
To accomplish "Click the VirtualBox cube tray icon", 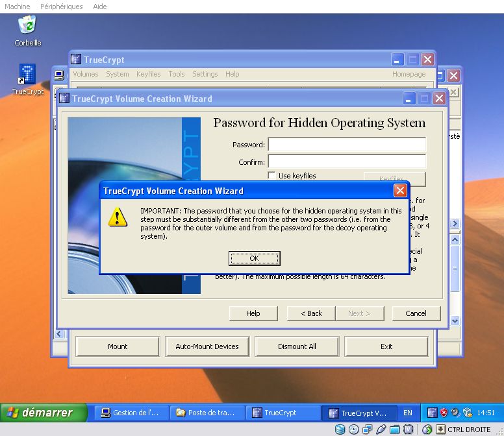I will pos(467,413).
